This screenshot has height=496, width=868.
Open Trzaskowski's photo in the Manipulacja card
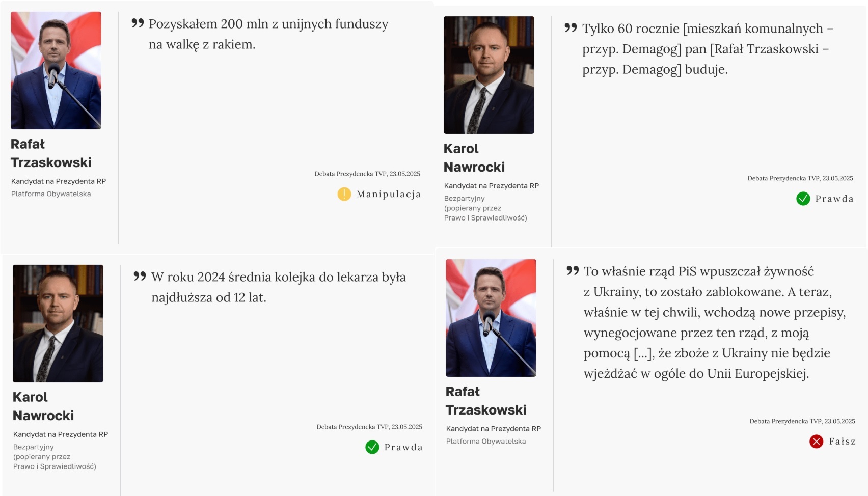point(56,70)
